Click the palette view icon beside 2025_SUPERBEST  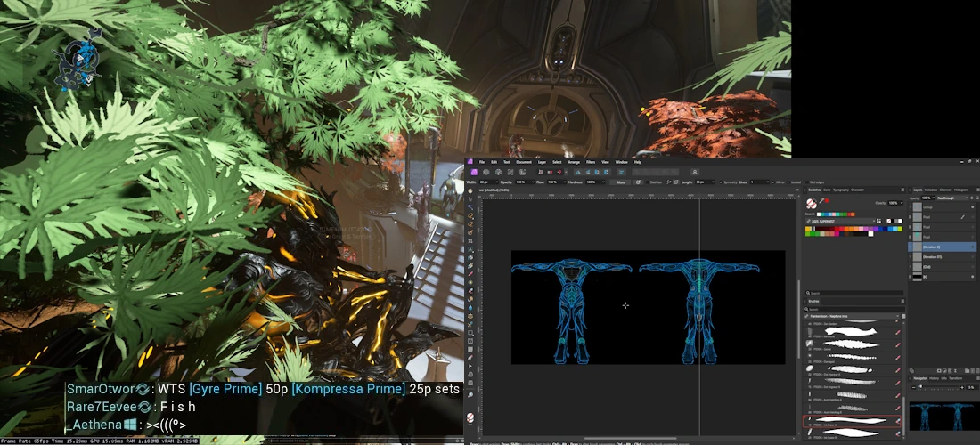coord(878,221)
